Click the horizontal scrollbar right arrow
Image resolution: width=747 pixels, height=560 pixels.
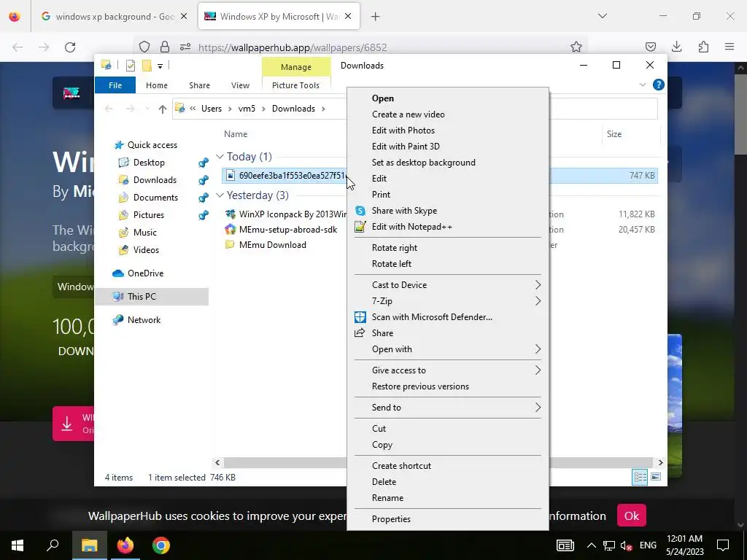pos(660,462)
